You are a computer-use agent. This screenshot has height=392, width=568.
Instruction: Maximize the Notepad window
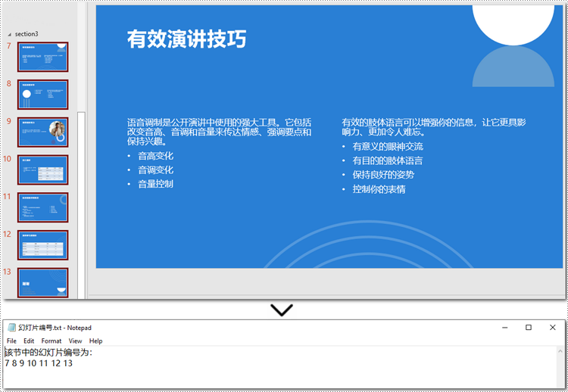tap(529, 328)
